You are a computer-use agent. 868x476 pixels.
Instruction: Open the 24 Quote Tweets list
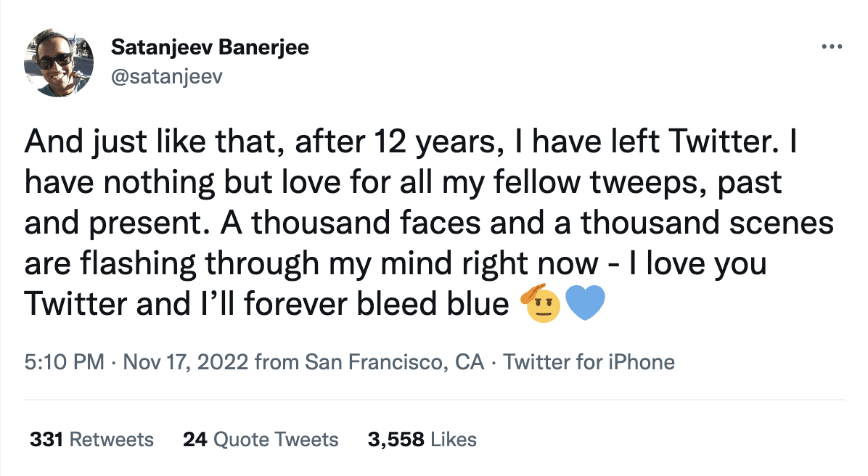(x=261, y=439)
